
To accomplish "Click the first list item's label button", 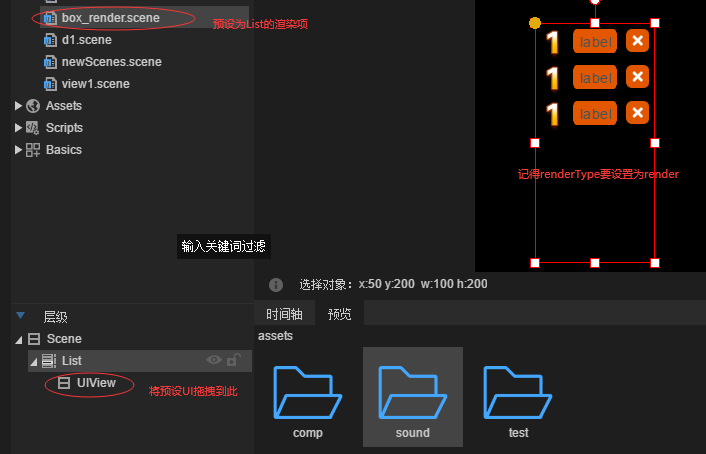I will [x=595, y=41].
